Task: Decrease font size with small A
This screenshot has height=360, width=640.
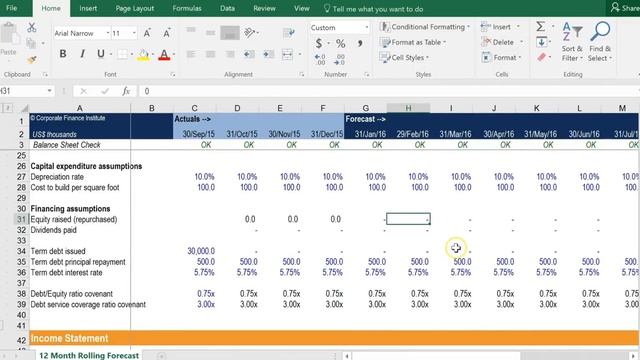Action: point(167,33)
